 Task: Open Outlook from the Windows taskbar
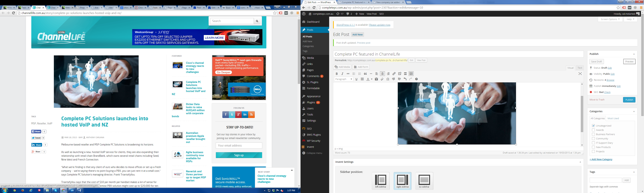pos(72,190)
